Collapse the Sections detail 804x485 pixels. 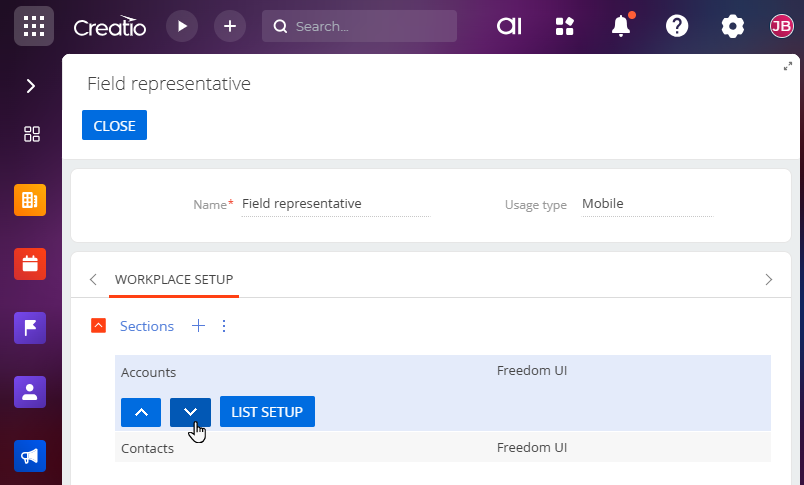(98, 326)
